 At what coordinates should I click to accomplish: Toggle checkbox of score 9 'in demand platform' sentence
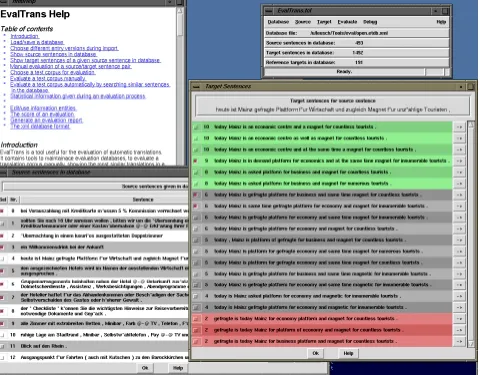click(x=195, y=161)
